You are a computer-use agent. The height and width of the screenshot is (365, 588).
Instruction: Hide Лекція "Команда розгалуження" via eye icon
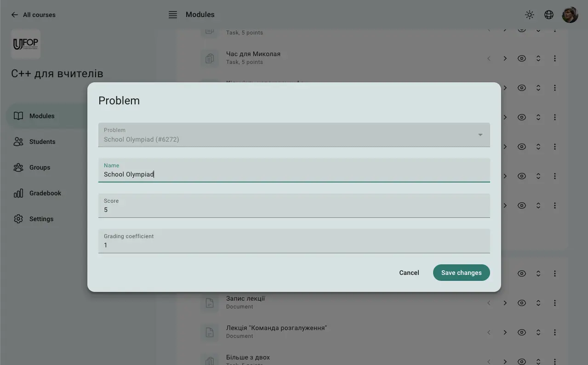click(521, 332)
